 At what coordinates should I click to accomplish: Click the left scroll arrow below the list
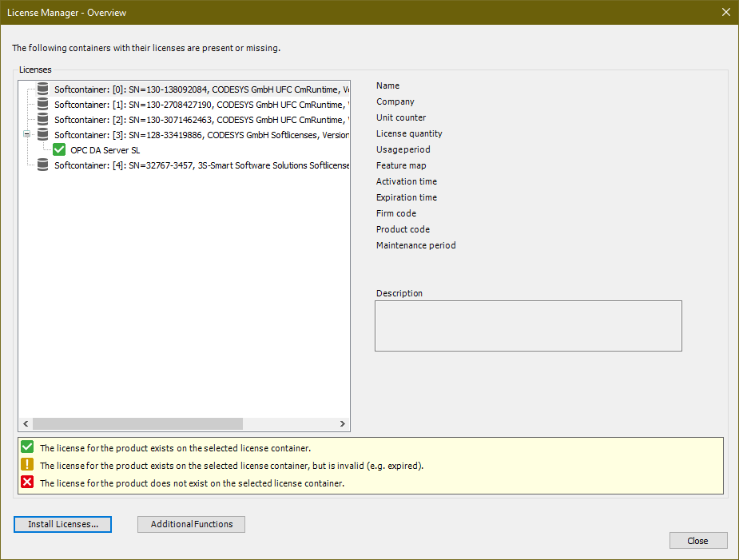(25, 423)
